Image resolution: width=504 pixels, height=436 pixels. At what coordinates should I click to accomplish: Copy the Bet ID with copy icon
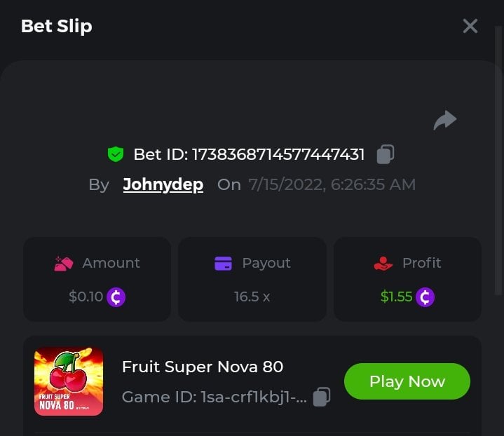[x=386, y=154]
